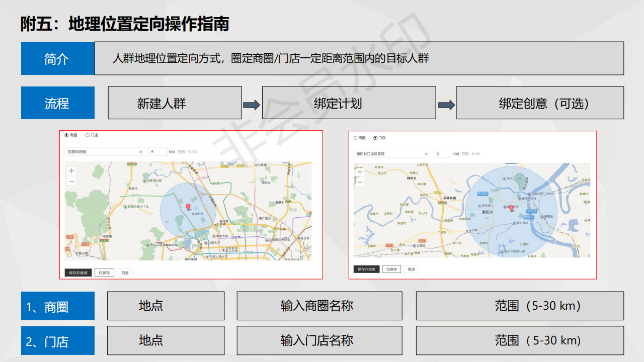This screenshot has height=362, width=644.
Task: Select 商圈 radio in left panel
Action: 66,135
